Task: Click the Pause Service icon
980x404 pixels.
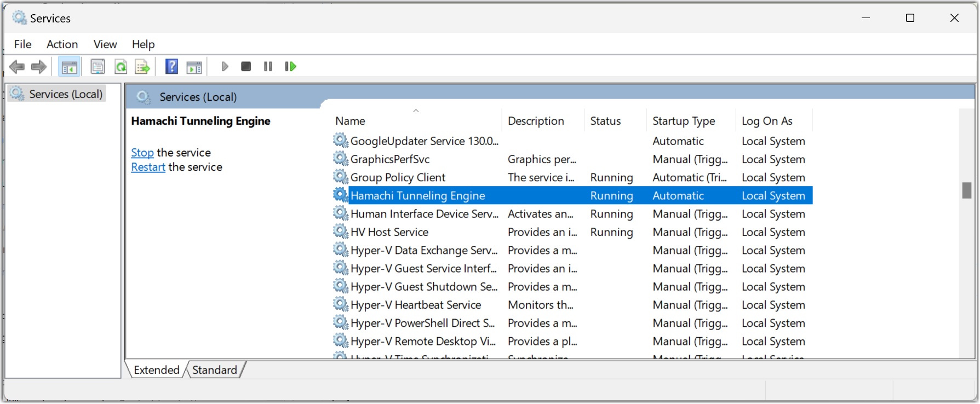Action: tap(268, 66)
